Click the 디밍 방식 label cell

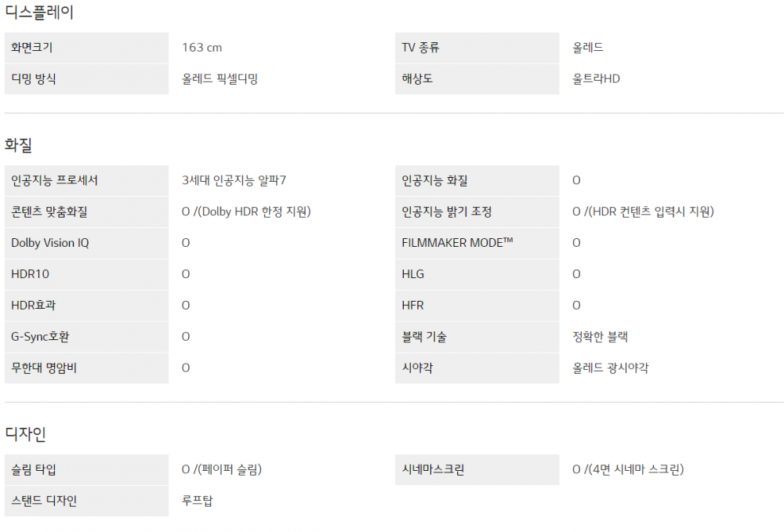(x=86, y=79)
